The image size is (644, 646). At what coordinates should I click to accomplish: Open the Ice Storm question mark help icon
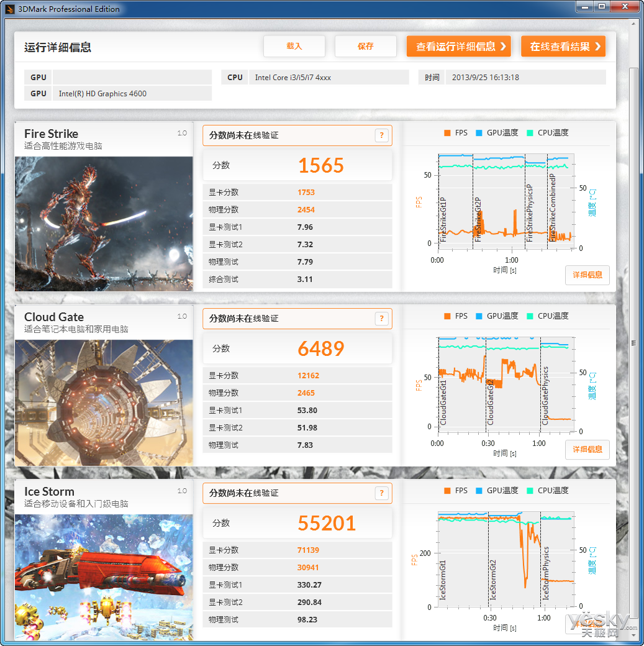pyautogui.click(x=381, y=493)
